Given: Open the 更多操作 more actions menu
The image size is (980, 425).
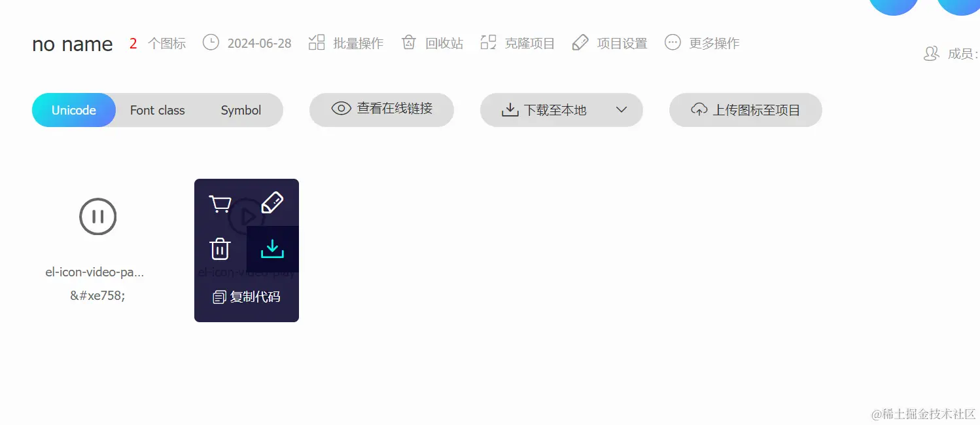Looking at the screenshot, I should point(702,43).
